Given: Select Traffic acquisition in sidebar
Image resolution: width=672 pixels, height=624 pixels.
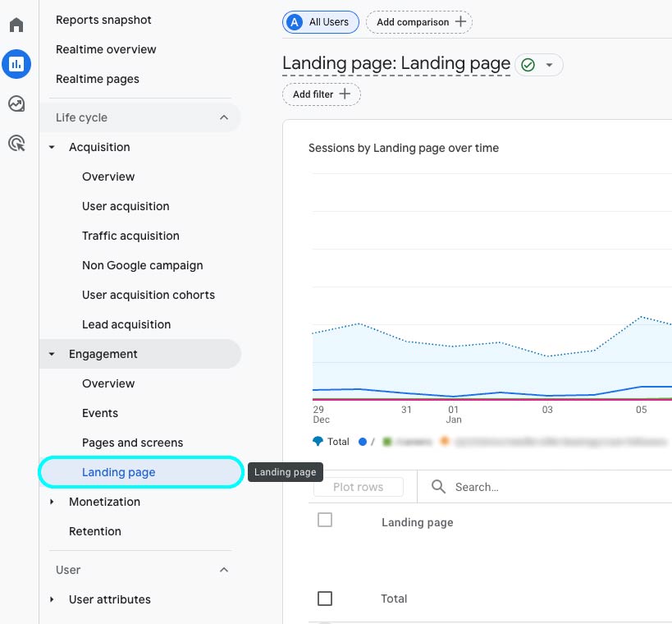Looking at the screenshot, I should (130, 236).
